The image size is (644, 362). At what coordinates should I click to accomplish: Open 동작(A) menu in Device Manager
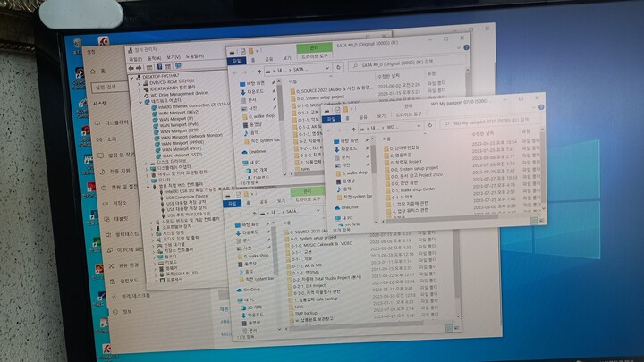pos(154,58)
